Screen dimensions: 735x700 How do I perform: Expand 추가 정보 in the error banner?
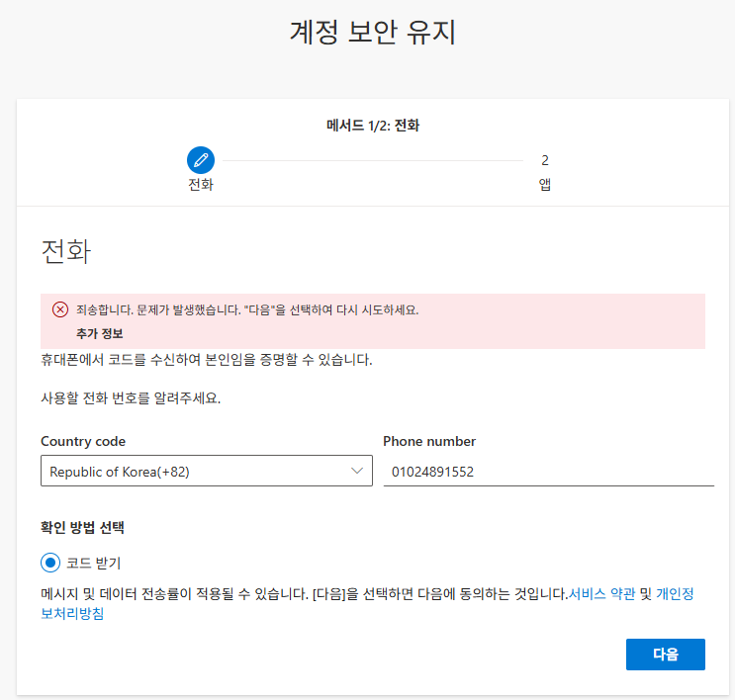click(x=99, y=333)
